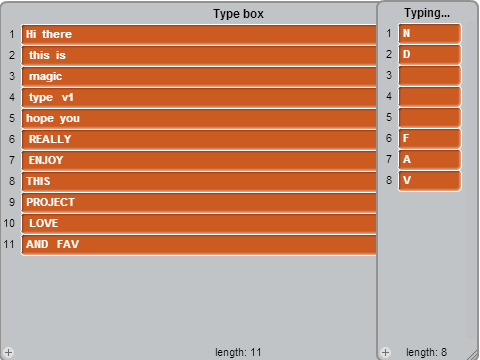Click the 'Type box' list title
The width and height of the screenshot is (480, 360).
238,14
